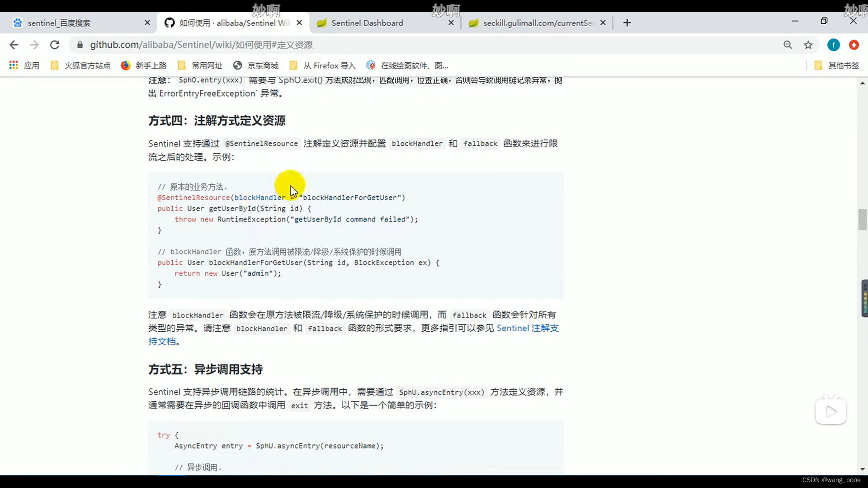Open the 应用 apps shortcut on the bookmarks bar
This screenshot has width=868, height=488.
tap(24, 65)
